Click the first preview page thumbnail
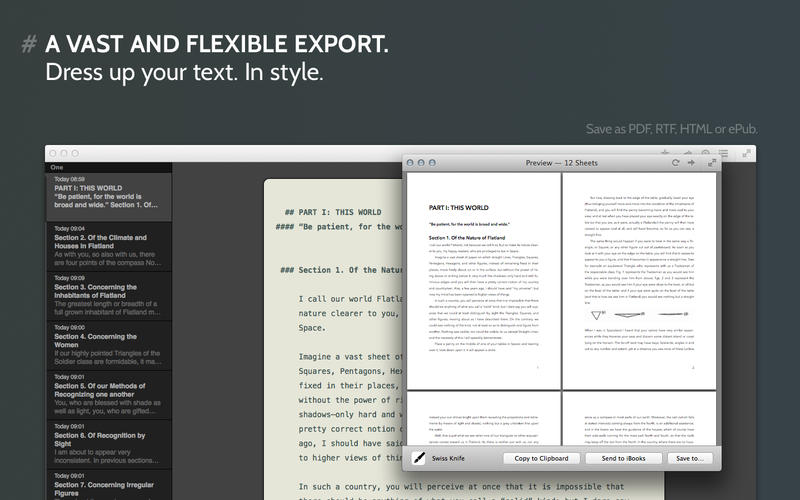800x500 pixels. (x=483, y=281)
